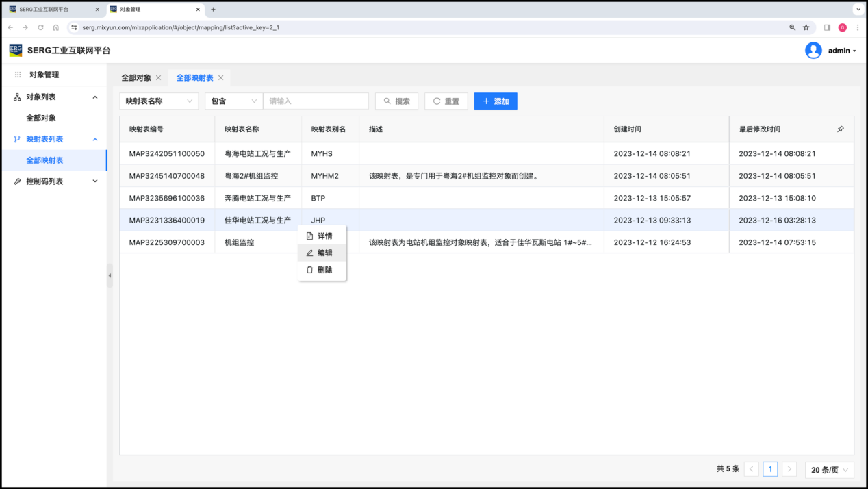The height and width of the screenshot is (489, 868).
Task: Close the 全部映射表 tab
Action: click(220, 78)
